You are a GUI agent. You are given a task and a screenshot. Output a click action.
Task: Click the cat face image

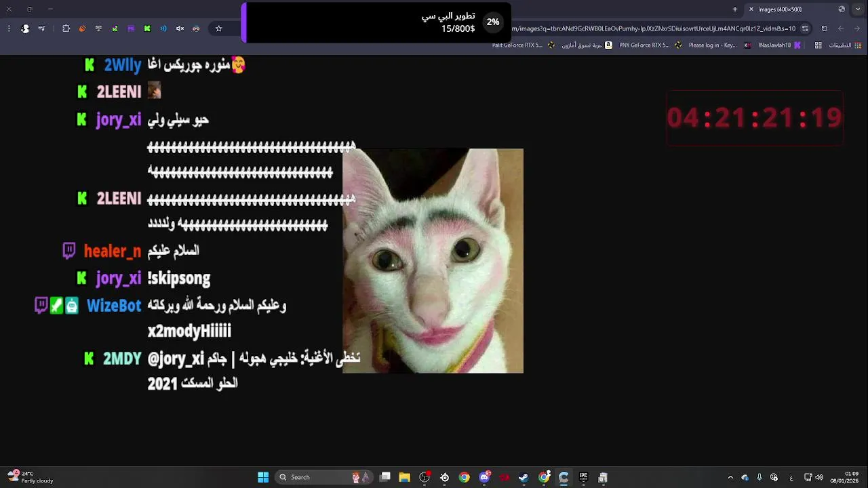[x=433, y=261]
